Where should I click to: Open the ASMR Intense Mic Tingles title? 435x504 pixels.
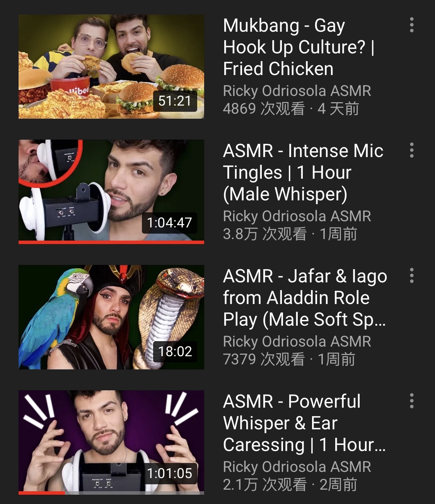tap(303, 173)
